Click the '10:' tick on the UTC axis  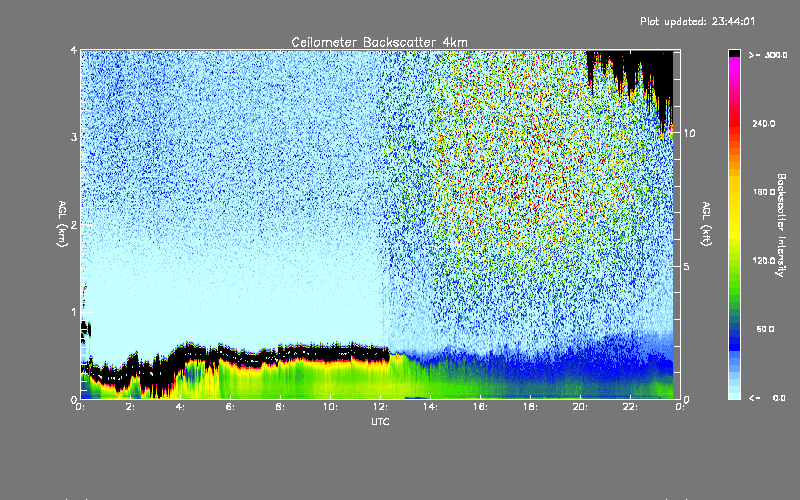coord(330,407)
